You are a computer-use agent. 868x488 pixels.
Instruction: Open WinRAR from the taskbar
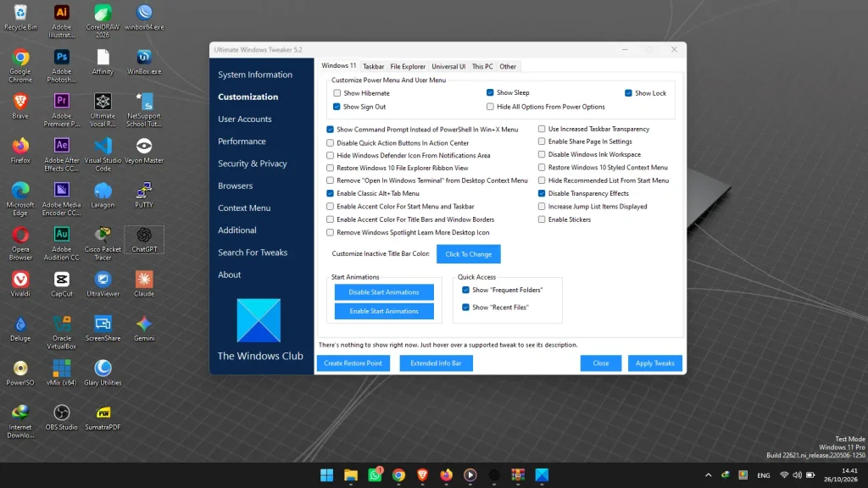pos(518,474)
